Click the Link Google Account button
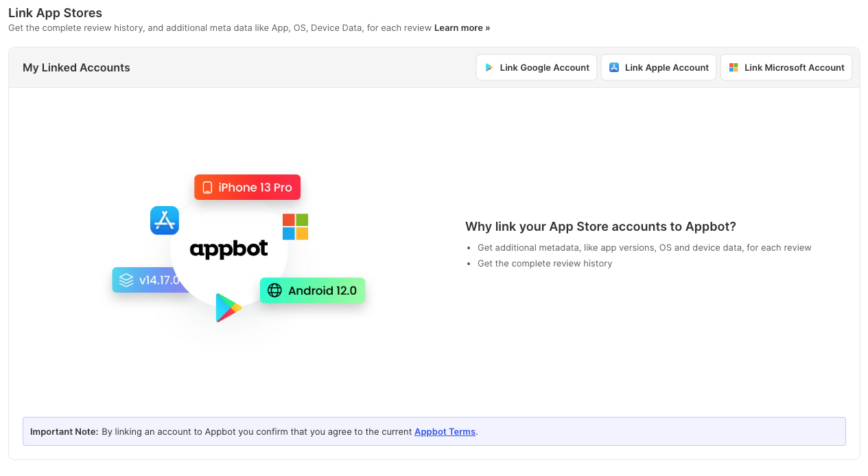Viewport: 868px width, 476px height. [x=536, y=67]
